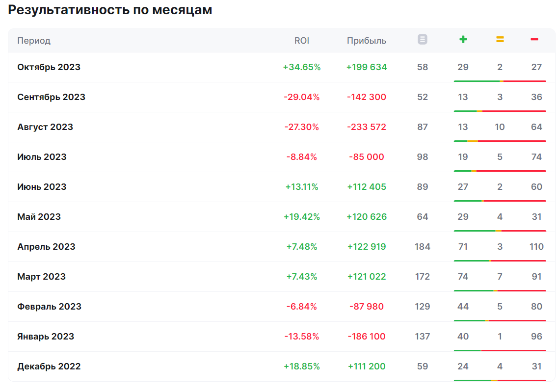Click the yellow equals draws icon

tap(500, 40)
